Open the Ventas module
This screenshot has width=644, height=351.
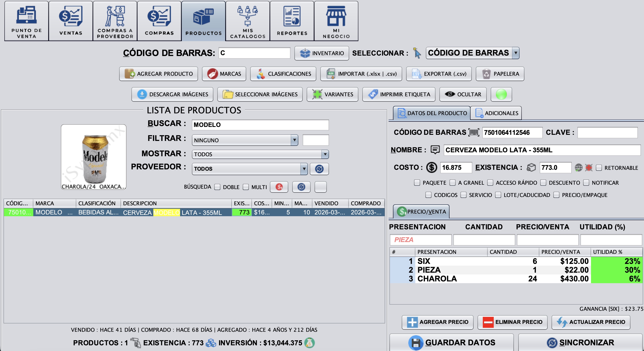coord(71,21)
